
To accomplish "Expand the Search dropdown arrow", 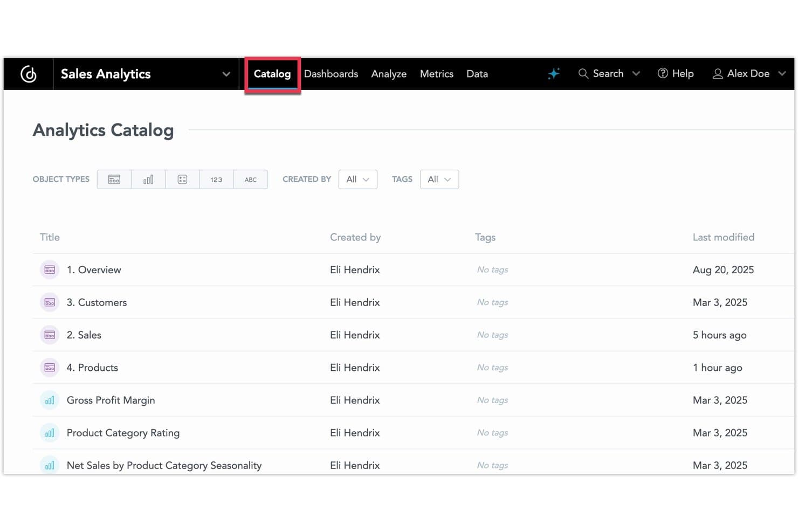I will click(636, 74).
